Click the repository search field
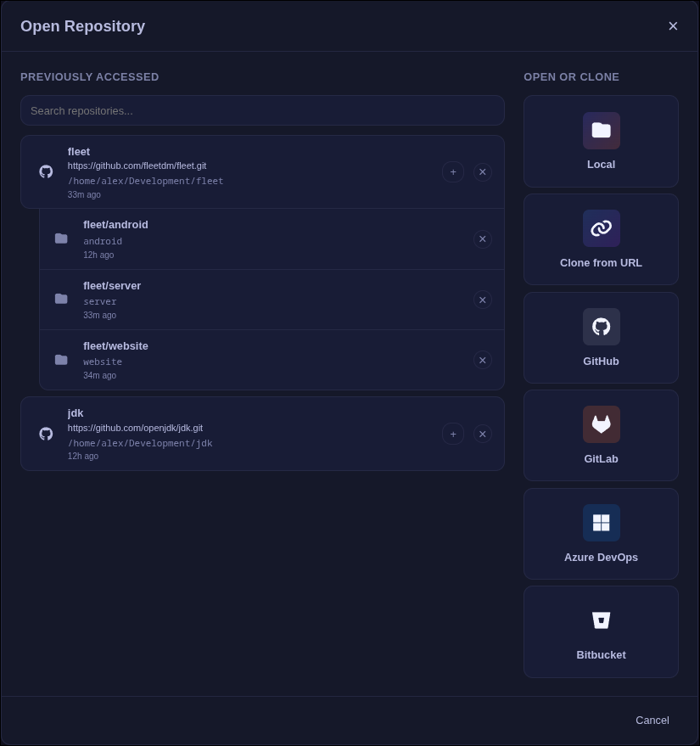Image resolution: width=700 pixels, height=746 pixels. (x=262, y=110)
